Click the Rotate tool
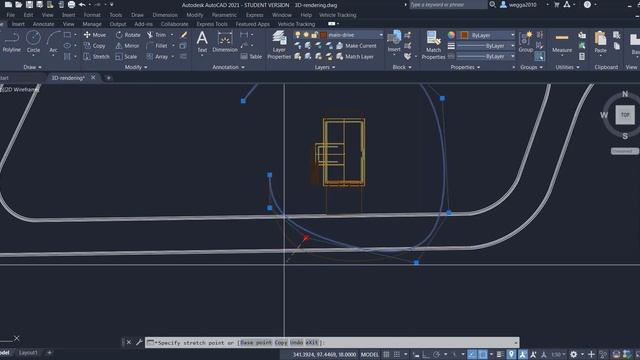 128,35
